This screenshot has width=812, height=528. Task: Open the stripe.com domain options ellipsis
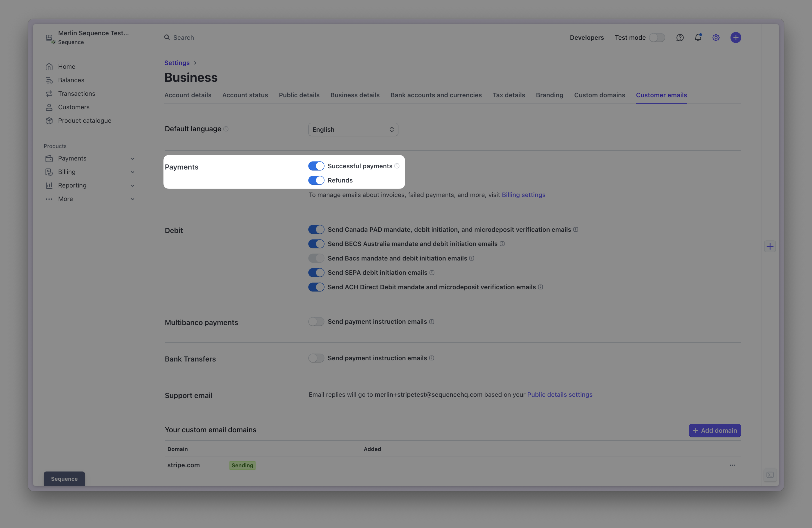732,465
